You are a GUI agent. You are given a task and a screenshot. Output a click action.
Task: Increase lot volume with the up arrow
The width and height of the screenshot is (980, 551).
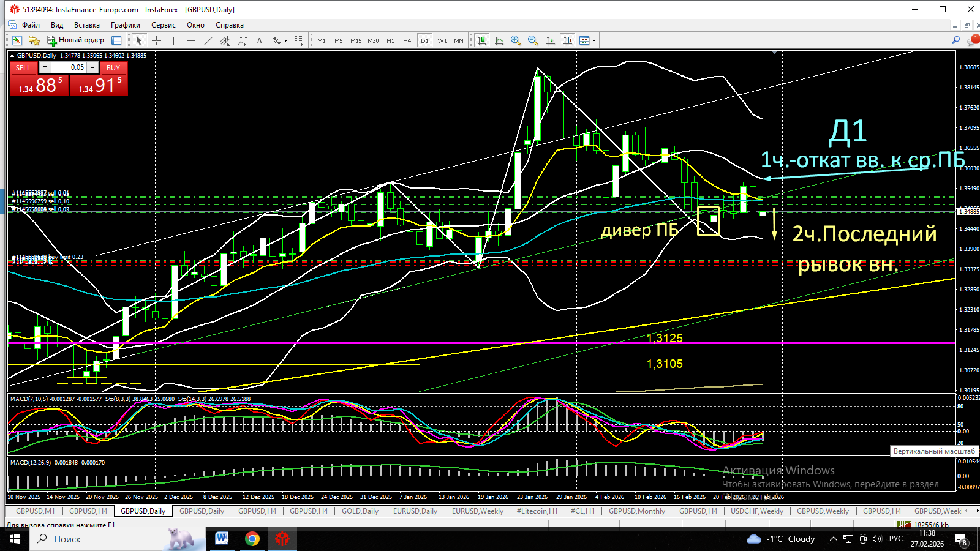coord(92,67)
